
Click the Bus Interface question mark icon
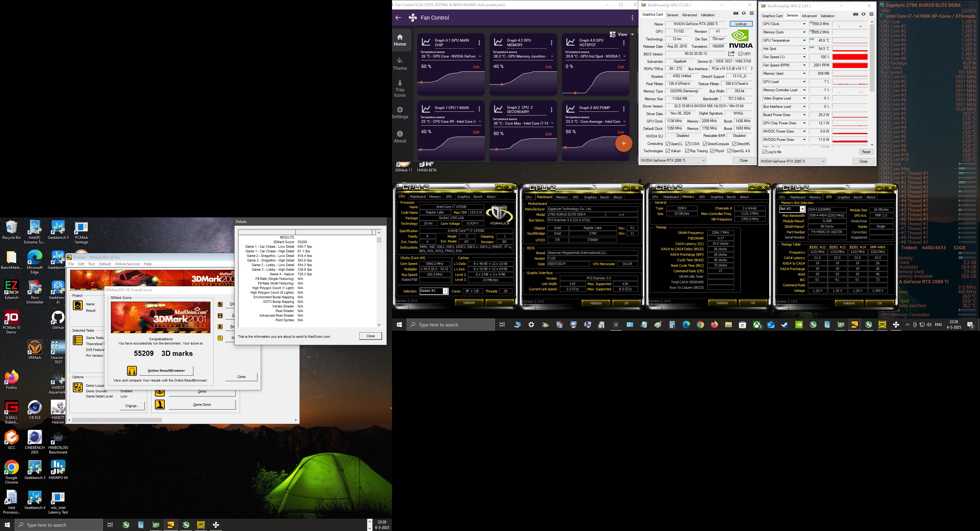[751, 69]
